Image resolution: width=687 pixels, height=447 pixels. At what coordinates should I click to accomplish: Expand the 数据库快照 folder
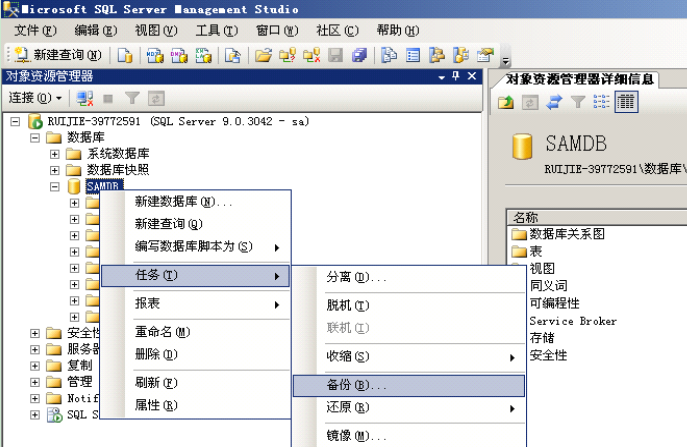(55, 170)
